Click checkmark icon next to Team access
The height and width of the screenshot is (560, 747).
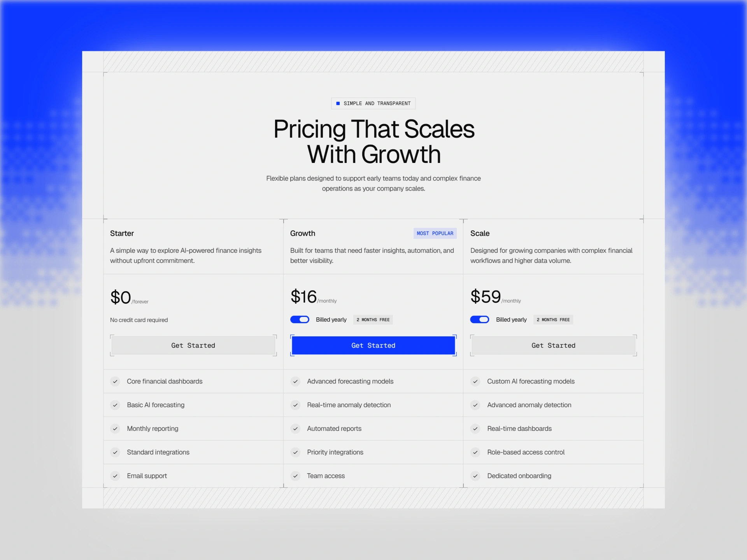(295, 476)
